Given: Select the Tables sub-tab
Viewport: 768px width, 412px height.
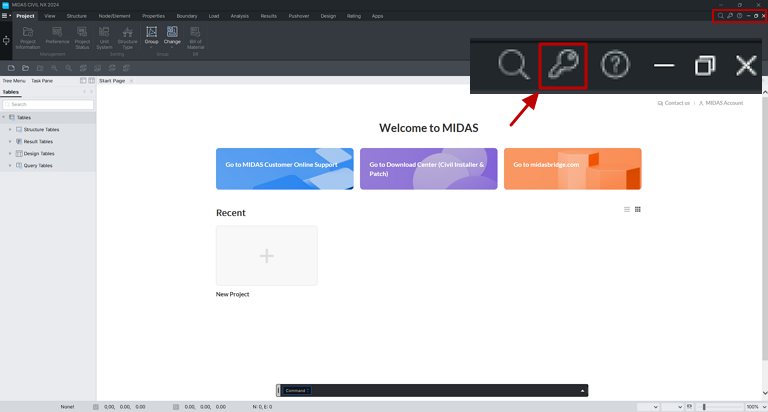Looking at the screenshot, I should tap(11, 92).
